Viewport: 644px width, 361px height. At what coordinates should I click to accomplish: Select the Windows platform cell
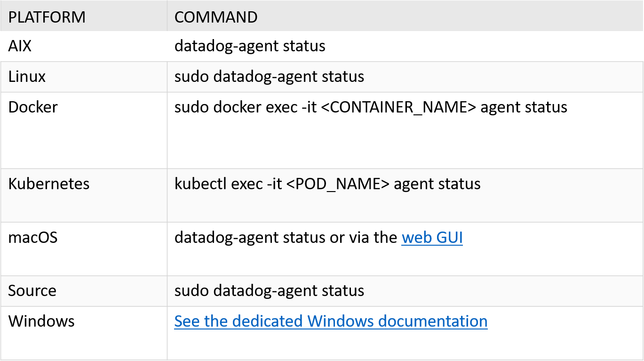pos(41,321)
